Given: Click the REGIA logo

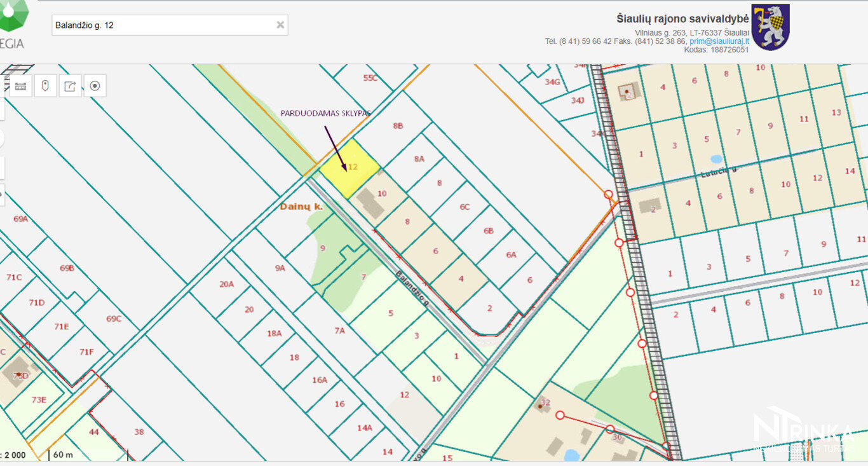Looking at the screenshot, I should click(x=13, y=24).
